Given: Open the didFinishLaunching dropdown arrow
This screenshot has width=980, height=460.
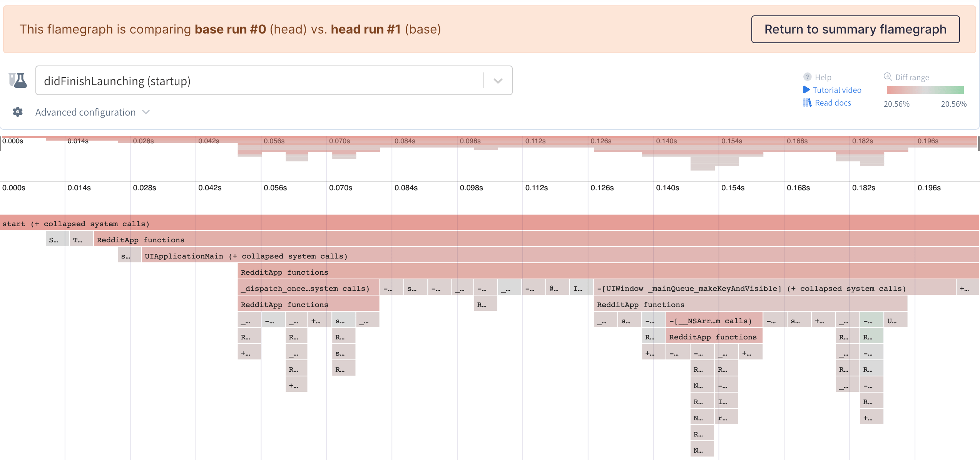Looking at the screenshot, I should coord(498,81).
